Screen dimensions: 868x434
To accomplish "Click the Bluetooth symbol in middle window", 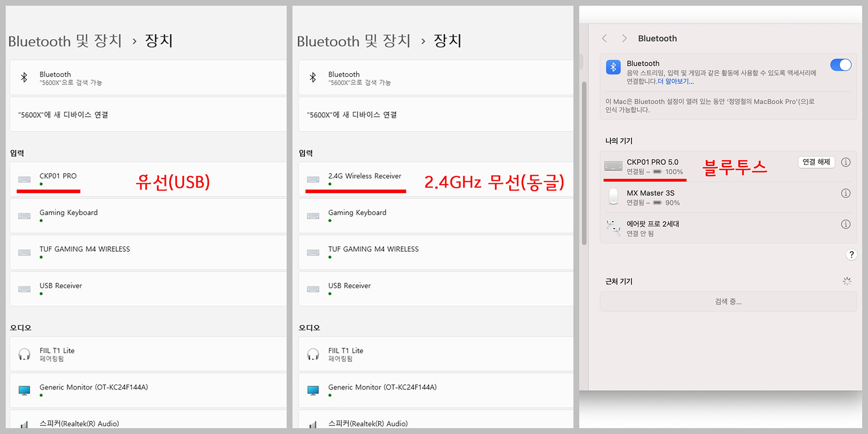I will pos(312,78).
